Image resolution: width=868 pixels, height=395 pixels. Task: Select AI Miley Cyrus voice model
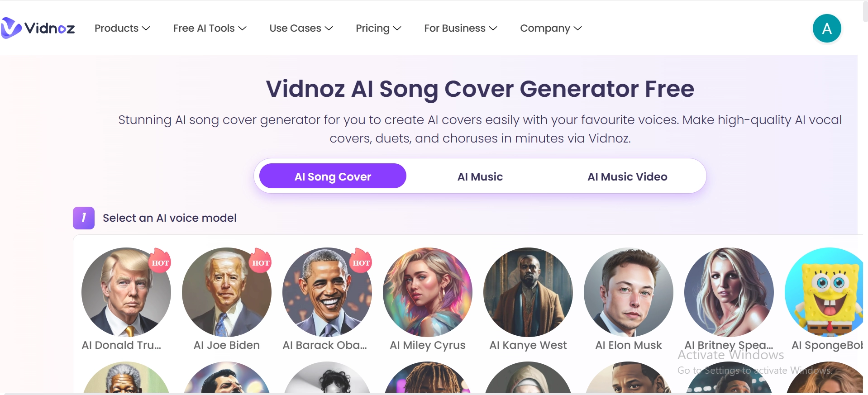(x=427, y=292)
